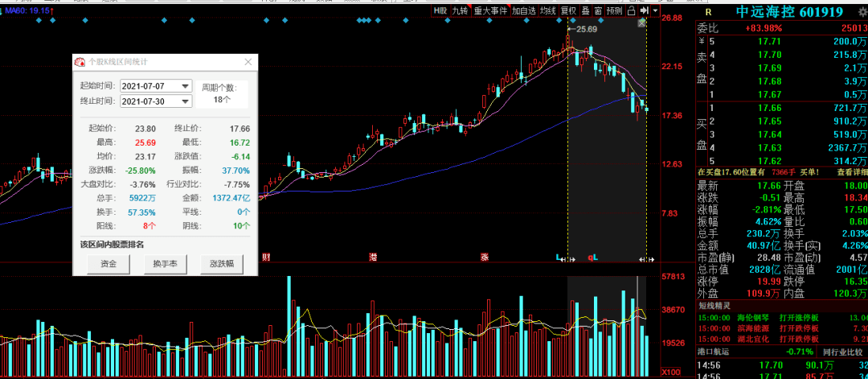The image size is (868, 379).
Task: Open the 重大事件 menu item
Action: pyautogui.click(x=490, y=10)
